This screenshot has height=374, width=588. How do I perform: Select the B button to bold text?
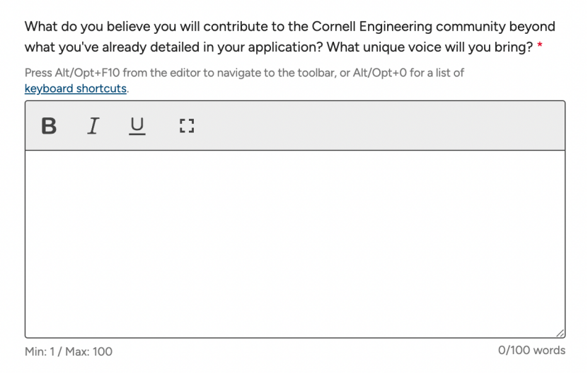coord(49,126)
